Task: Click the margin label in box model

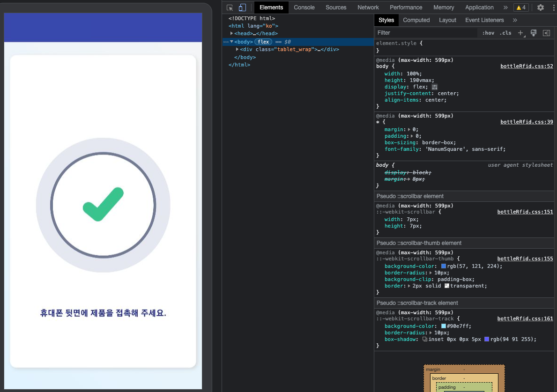Action: tap(433, 370)
